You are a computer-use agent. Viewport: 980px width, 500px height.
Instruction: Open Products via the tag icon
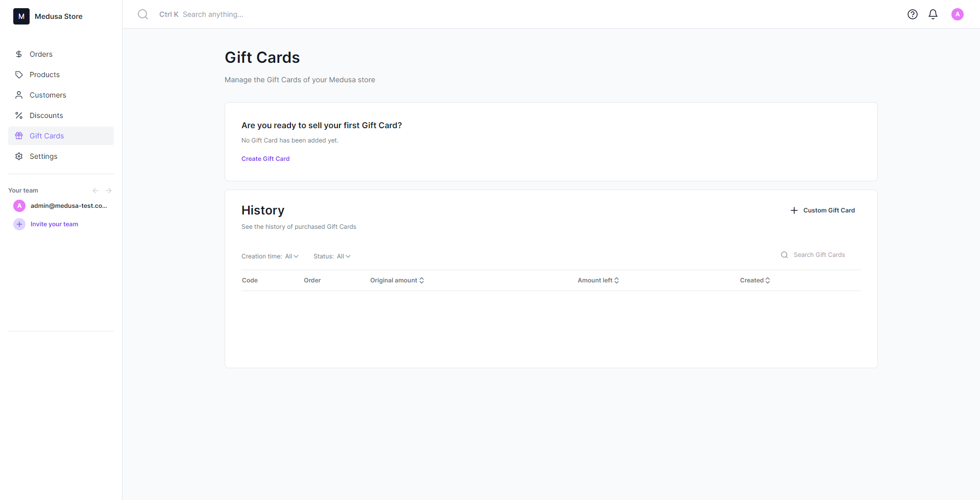click(x=19, y=75)
